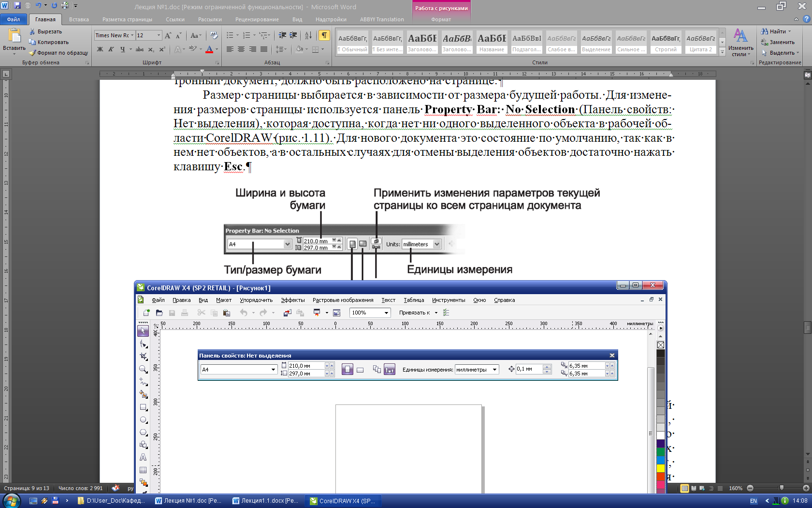Toggle italic (К) formatting in Word
Screen dimensions: 812x508
tap(111, 49)
